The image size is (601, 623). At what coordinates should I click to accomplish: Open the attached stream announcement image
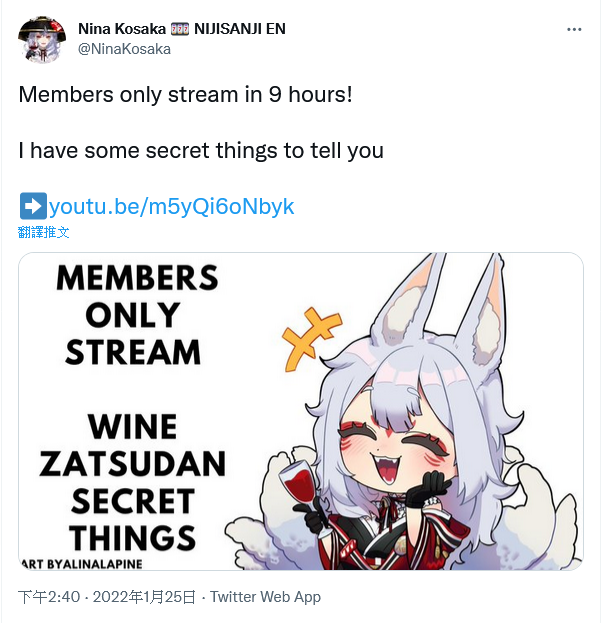coord(301,411)
